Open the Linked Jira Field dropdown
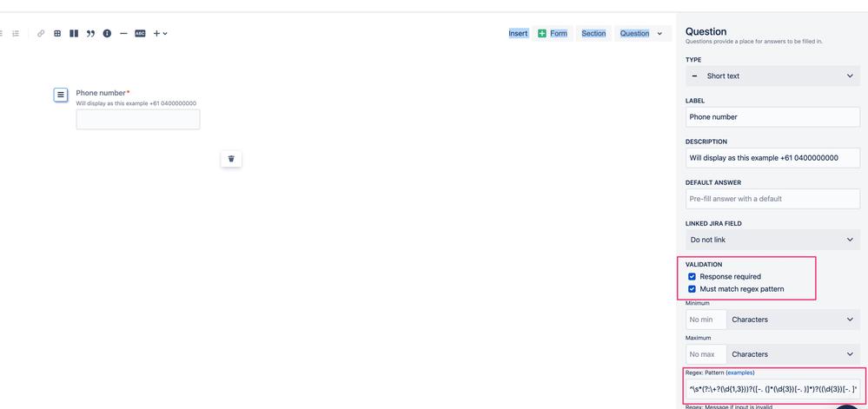The height and width of the screenshot is (409, 868). pyautogui.click(x=772, y=240)
